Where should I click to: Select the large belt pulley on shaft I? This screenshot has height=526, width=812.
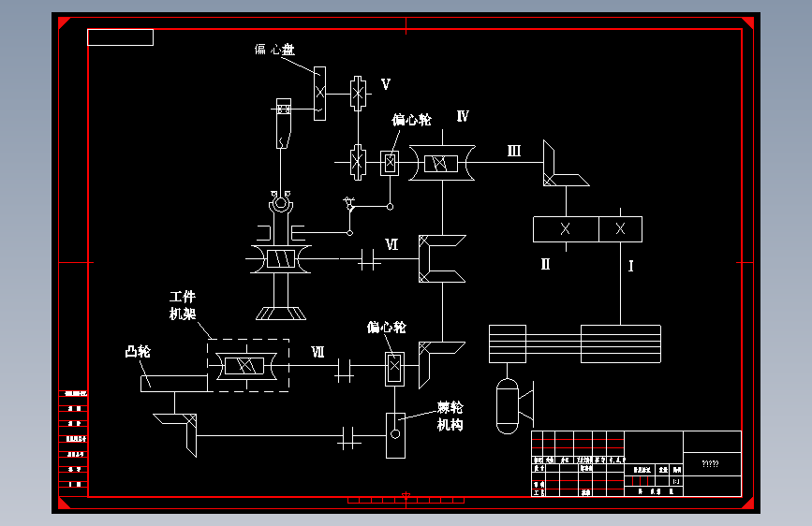(x=620, y=343)
